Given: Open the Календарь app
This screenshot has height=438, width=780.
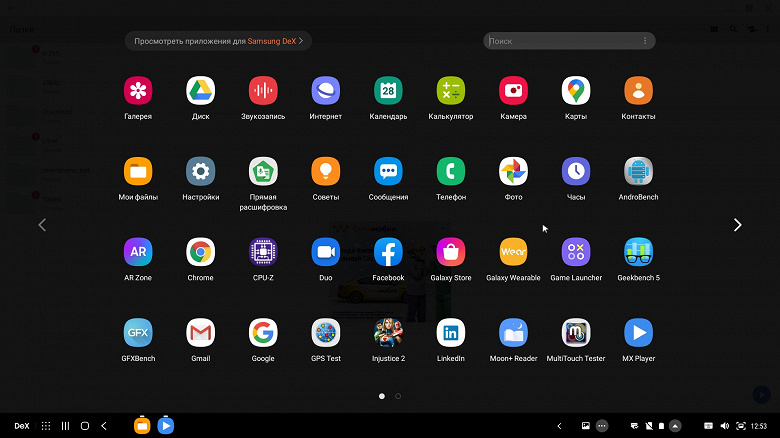Looking at the screenshot, I should pyautogui.click(x=388, y=91).
